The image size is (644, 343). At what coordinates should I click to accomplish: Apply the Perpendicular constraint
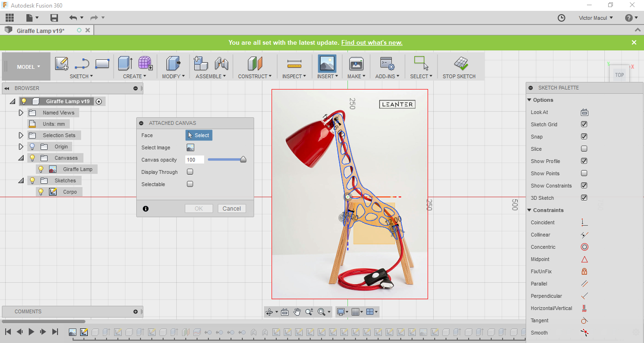pos(585,296)
